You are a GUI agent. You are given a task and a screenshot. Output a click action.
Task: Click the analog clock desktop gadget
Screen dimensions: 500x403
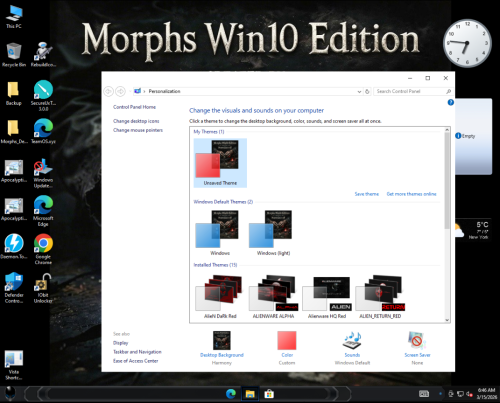[x=467, y=43]
